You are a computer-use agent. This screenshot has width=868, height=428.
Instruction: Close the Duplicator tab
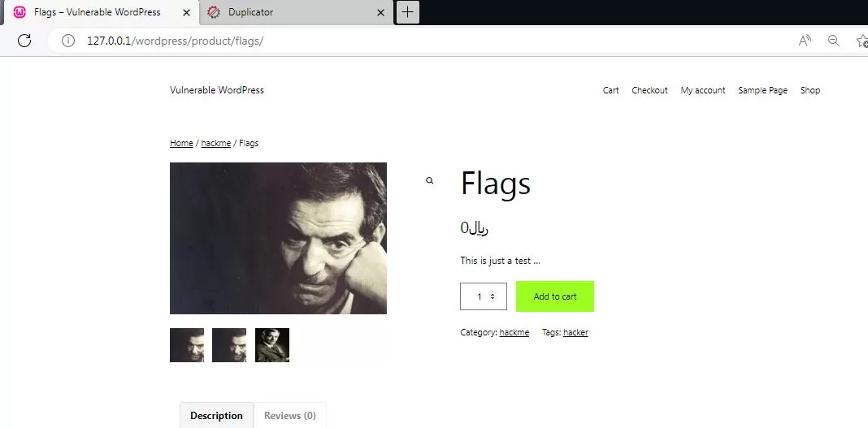381,12
